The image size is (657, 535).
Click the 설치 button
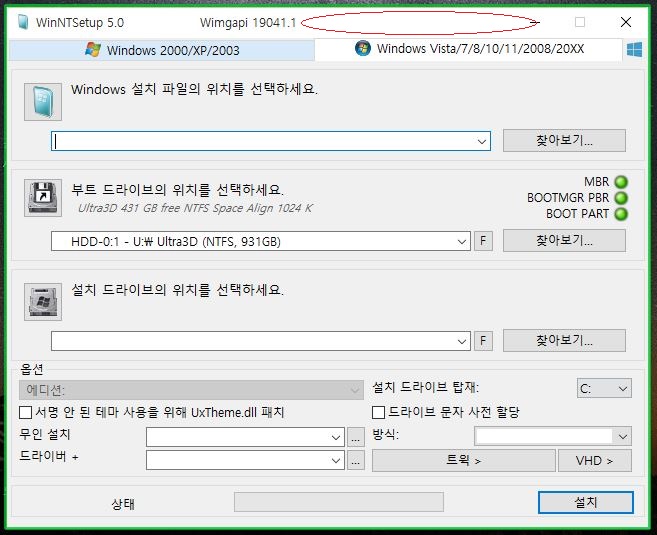(x=585, y=502)
